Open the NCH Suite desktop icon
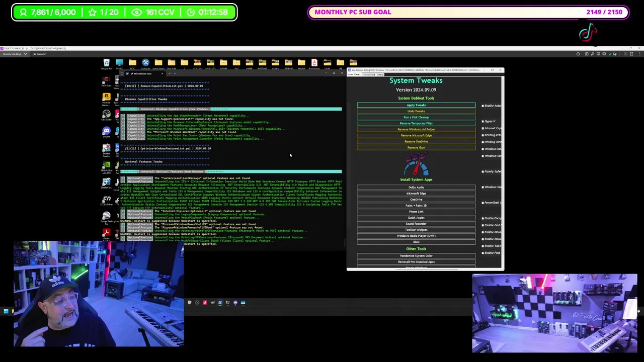644x362 pixels. point(106,81)
